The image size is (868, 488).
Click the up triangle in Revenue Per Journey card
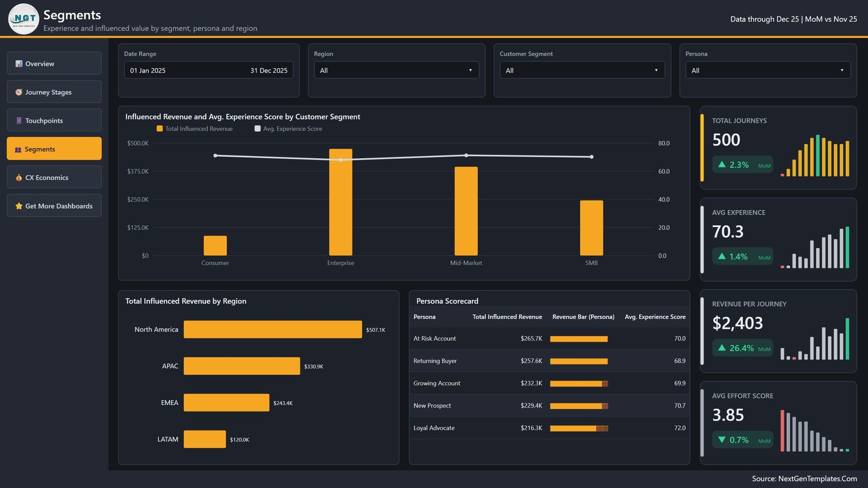722,348
